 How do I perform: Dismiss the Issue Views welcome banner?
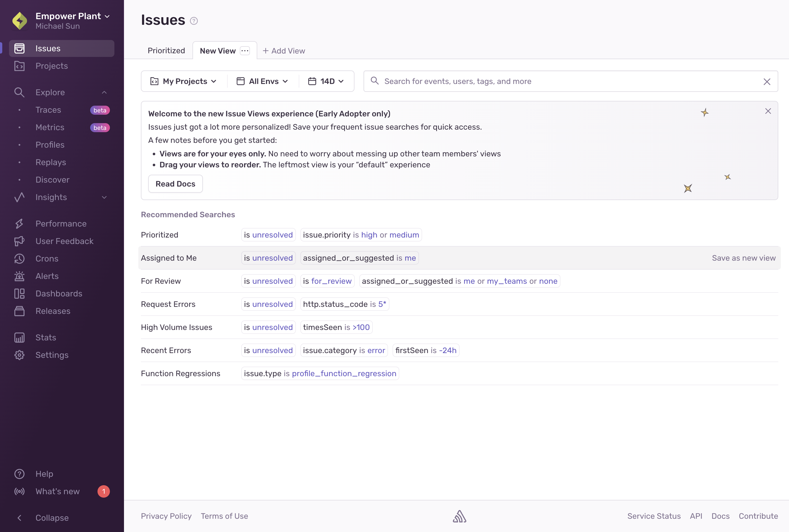(x=768, y=111)
